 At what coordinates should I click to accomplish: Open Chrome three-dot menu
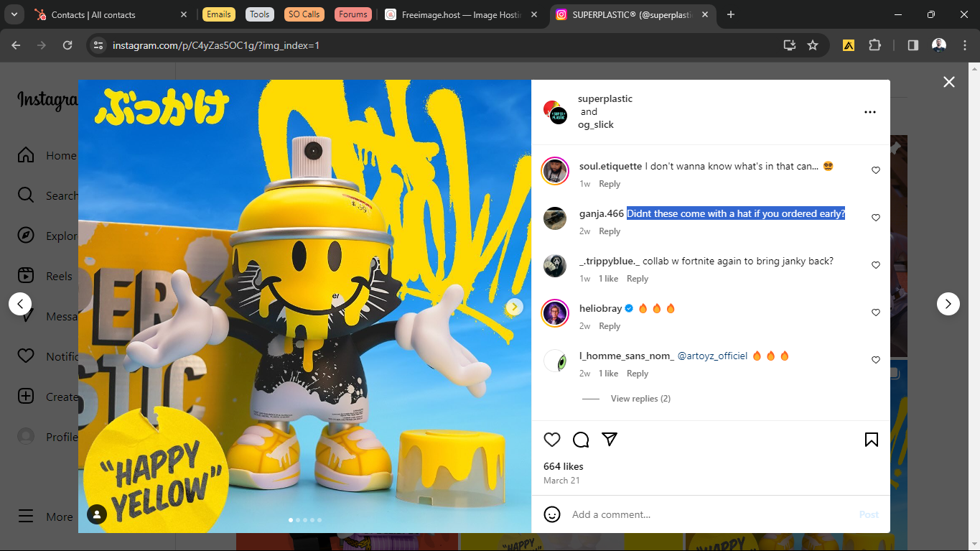pyautogui.click(x=965, y=45)
